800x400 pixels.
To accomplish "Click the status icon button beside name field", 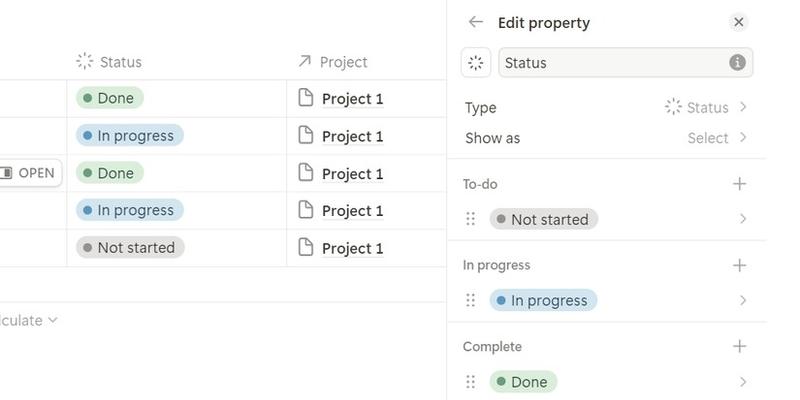I will [476, 62].
